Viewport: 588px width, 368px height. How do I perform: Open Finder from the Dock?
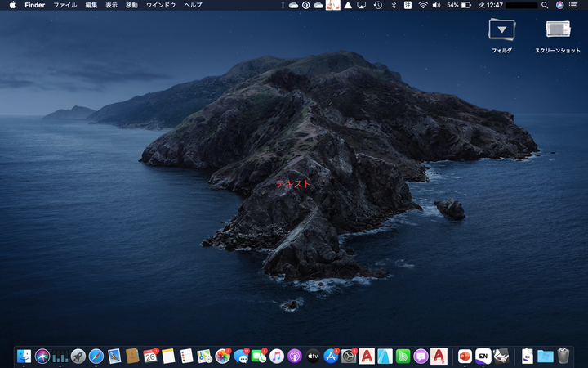point(24,356)
